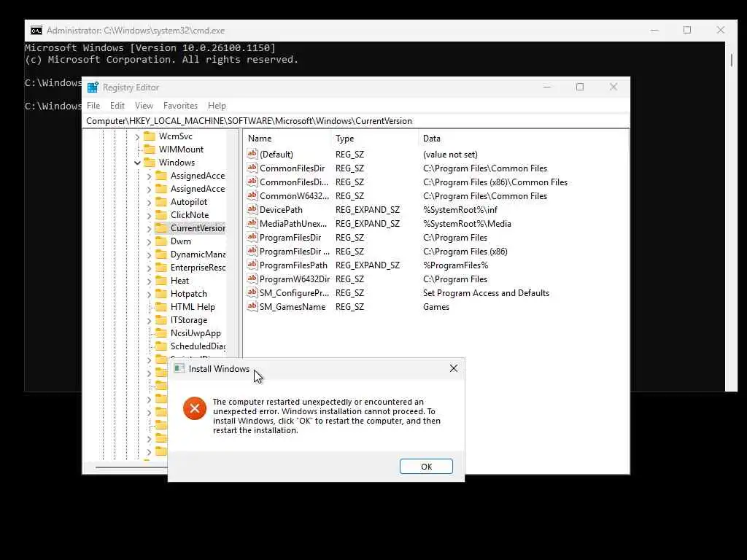Viewport: 747px width, 560px height.
Task: Select the Dwm folder icon
Action: [161, 241]
